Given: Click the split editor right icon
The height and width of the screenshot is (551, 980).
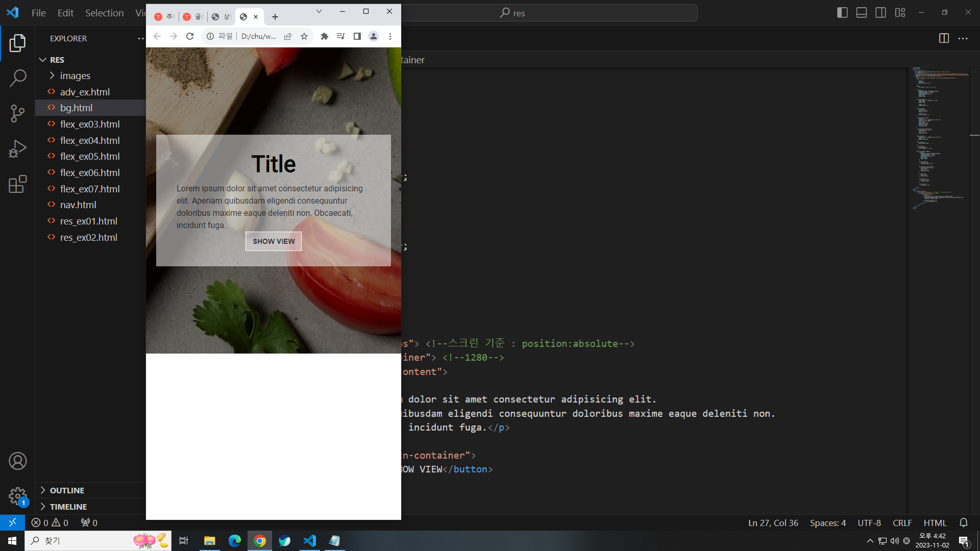Looking at the screenshot, I should 944,38.
